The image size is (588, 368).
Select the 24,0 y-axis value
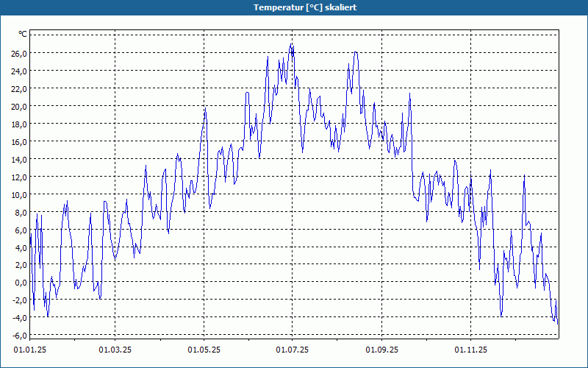pos(19,71)
